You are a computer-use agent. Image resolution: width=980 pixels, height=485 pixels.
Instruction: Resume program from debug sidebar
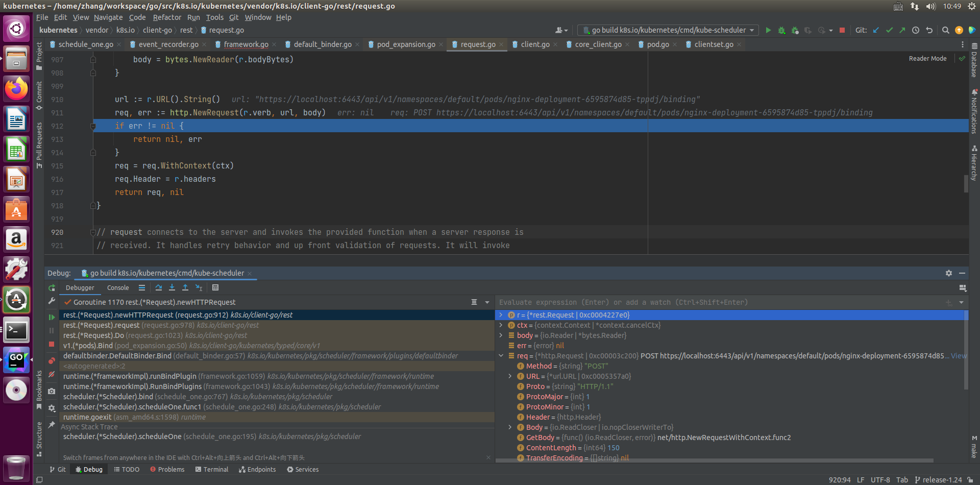point(52,317)
